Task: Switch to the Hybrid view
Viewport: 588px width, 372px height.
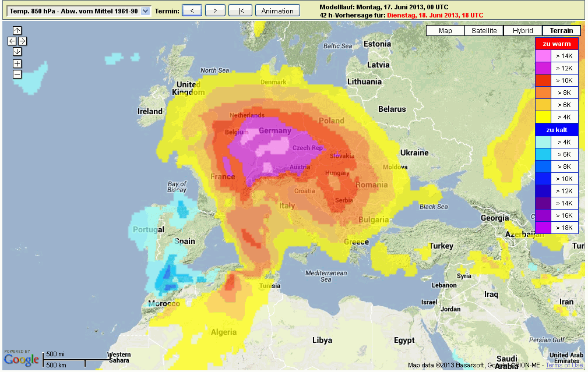Action: coord(523,31)
